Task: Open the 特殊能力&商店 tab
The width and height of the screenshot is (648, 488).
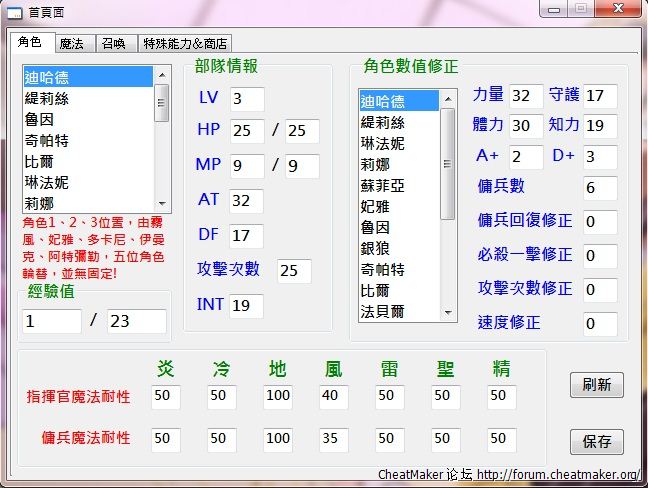Action: tap(185, 44)
